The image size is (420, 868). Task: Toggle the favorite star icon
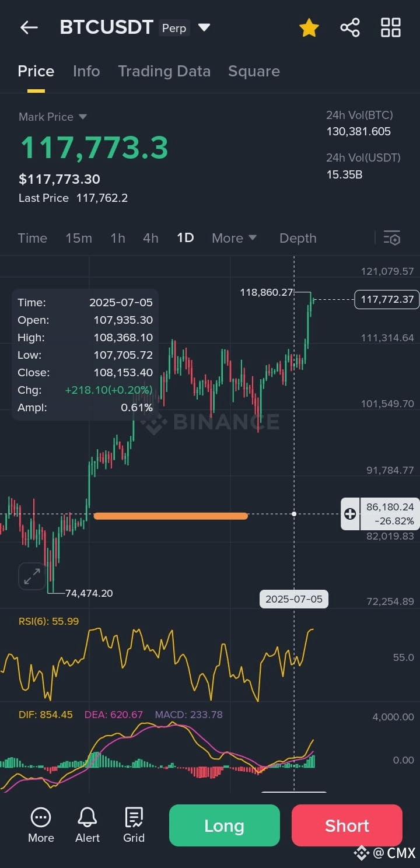pos(309,27)
